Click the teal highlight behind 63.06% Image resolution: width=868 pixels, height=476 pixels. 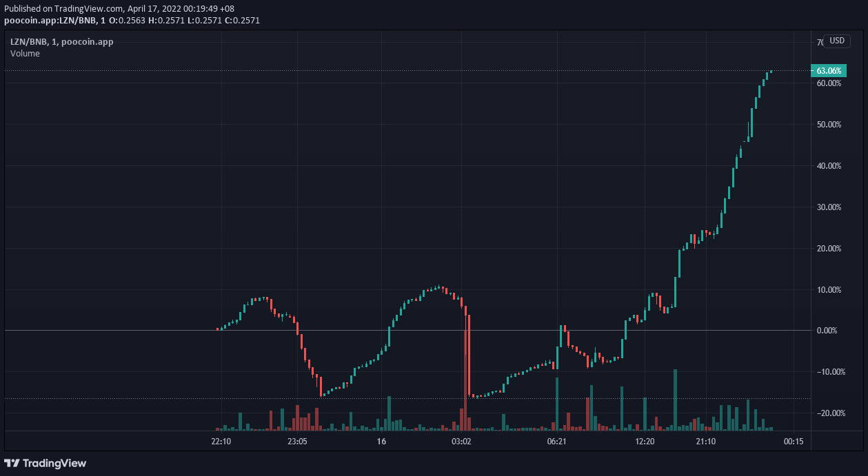click(x=828, y=70)
